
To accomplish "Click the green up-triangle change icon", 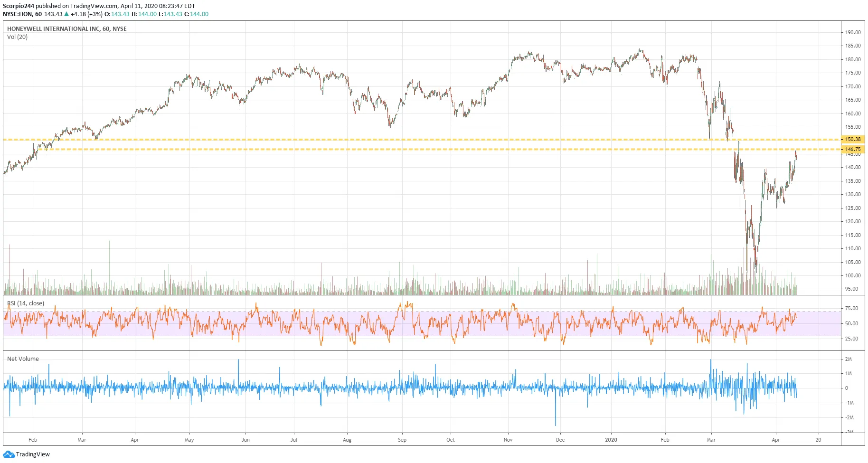I will click(66, 14).
